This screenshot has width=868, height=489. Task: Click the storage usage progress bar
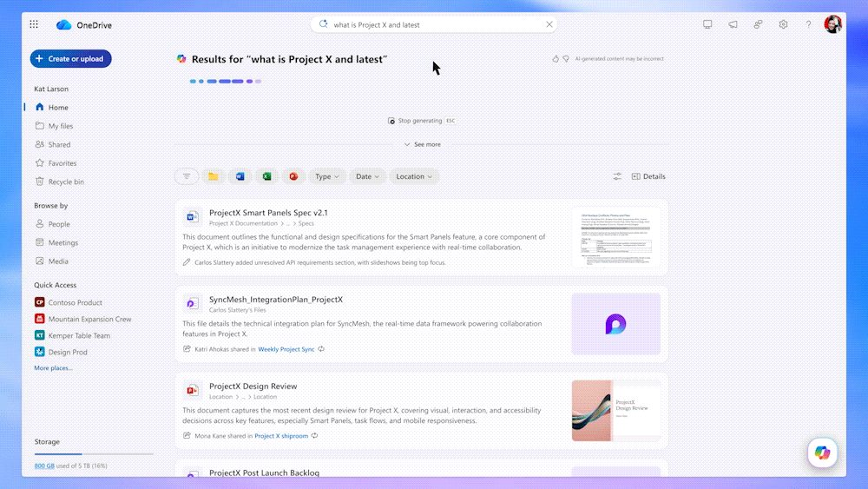tap(94, 454)
